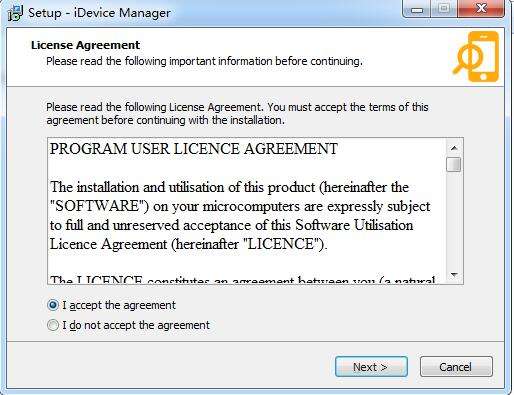Screen dimensions: 514x395
Task: Click the license box scroll up arrow
Action: coord(454,148)
